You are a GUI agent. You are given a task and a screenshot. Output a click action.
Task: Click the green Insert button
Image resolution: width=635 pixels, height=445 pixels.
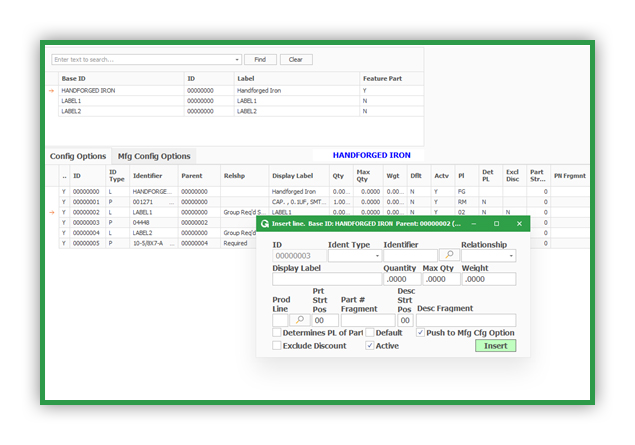495,345
